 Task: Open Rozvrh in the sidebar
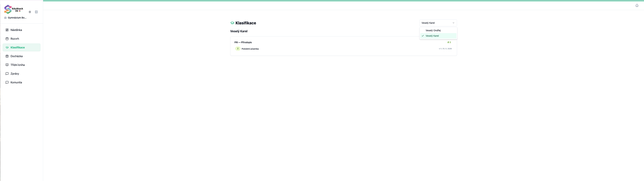coord(21,39)
